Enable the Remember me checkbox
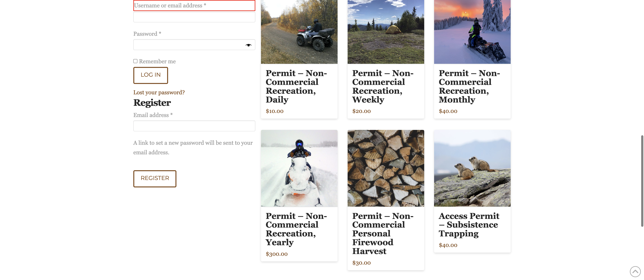The height and width of the screenshot is (280, 644). [x=135, y=61]
